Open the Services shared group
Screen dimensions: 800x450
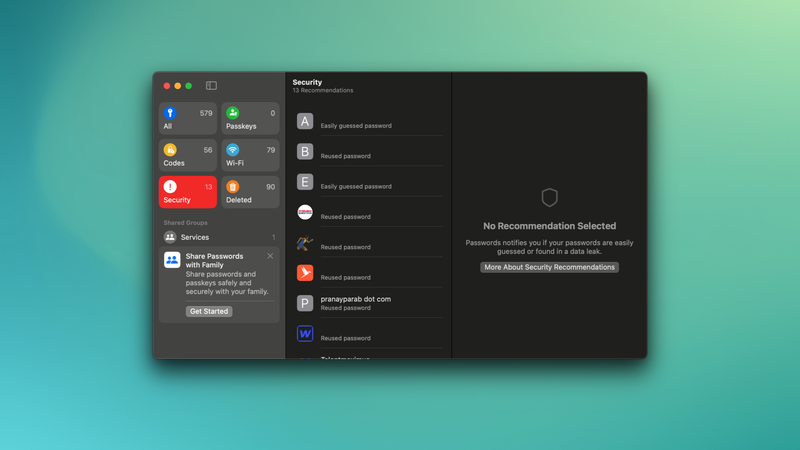click(x=219, y=237)
